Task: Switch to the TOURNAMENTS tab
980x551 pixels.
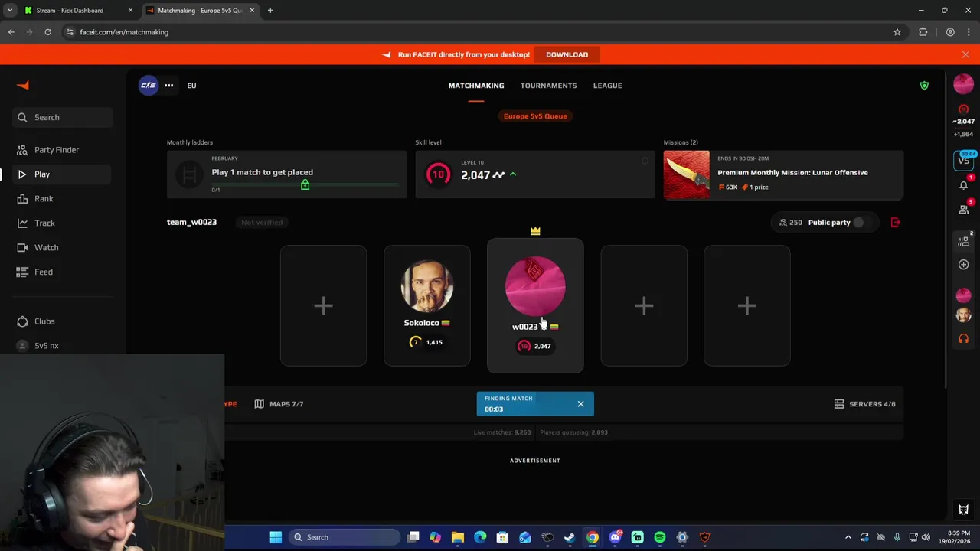Action: point(548,86)
